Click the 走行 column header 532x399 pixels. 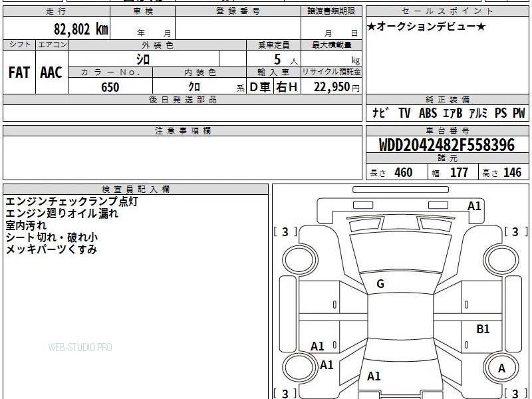[57, 11]
